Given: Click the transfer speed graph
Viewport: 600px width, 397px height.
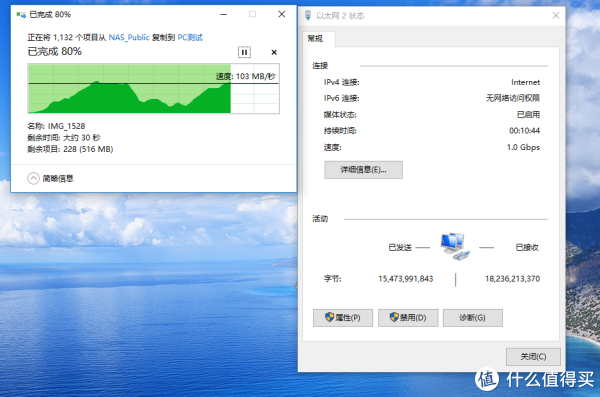Looking at the screenshot, I should (153, 89).
